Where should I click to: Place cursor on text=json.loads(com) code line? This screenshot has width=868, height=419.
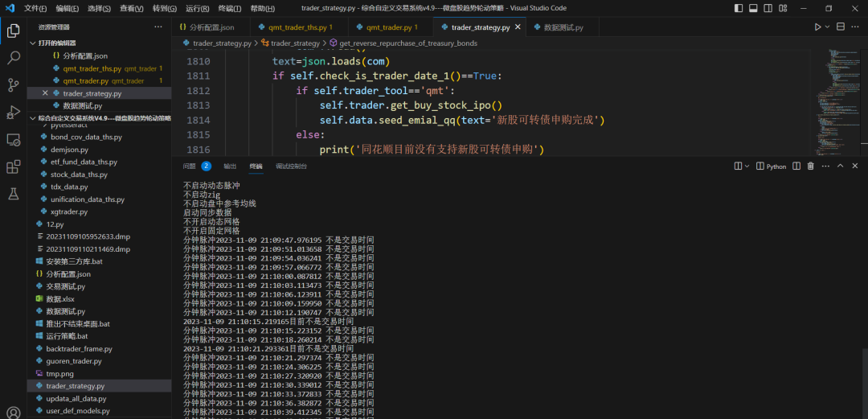click(x=332, y=61)
